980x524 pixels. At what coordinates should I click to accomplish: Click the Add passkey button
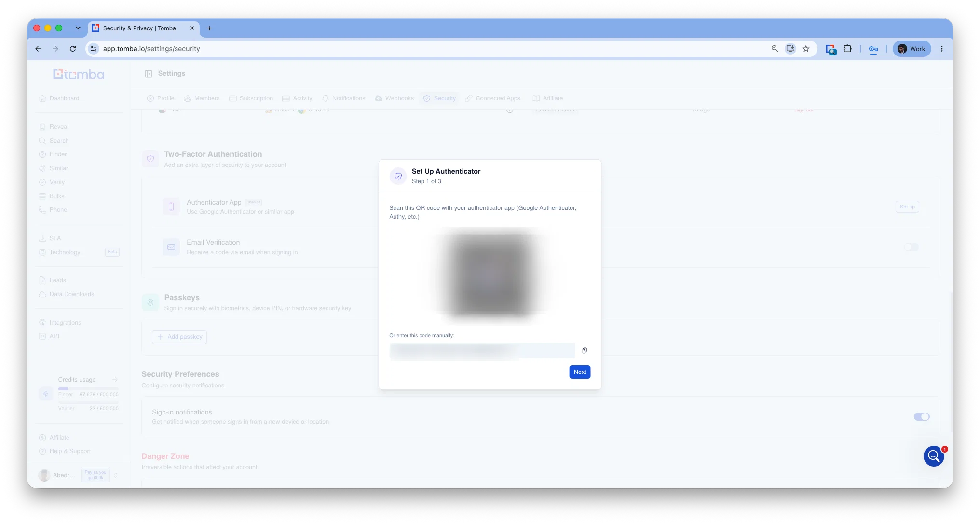point(179,337)
